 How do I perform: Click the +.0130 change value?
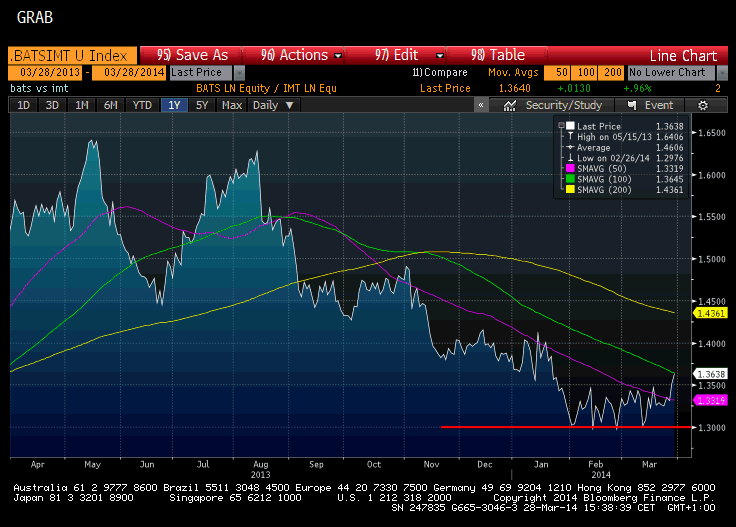coord(574,88)
